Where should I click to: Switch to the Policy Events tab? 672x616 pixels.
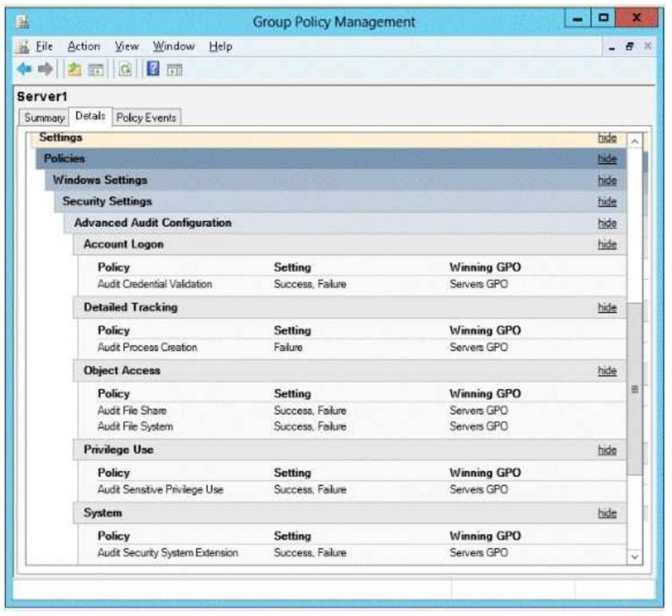click(146, 118)
